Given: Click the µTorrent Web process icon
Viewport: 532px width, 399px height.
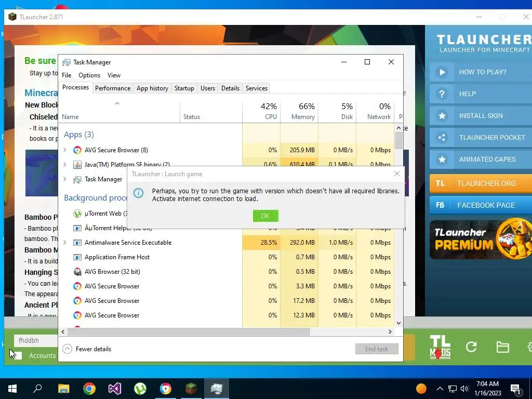Looking at the screenshot, I should coord(77,214).
